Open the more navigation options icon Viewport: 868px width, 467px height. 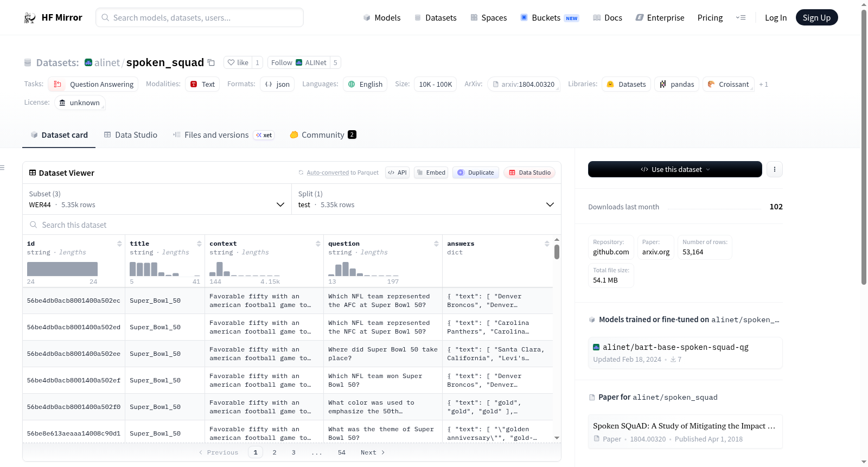tap(741, 18)
